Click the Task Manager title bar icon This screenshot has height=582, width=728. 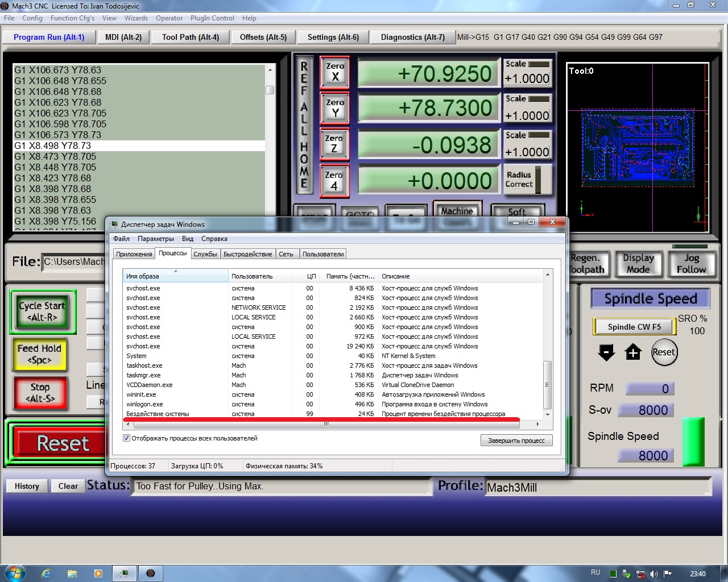point(114,225)
